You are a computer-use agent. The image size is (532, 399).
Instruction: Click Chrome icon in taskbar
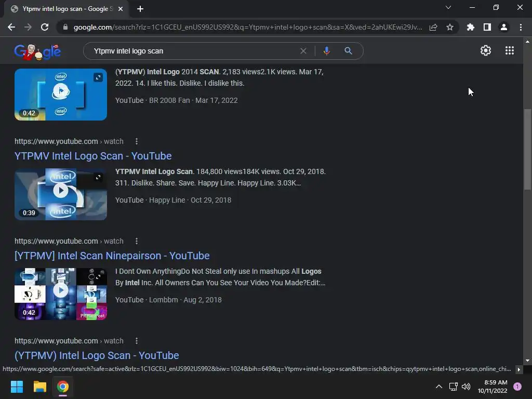(x=63, y=387)
